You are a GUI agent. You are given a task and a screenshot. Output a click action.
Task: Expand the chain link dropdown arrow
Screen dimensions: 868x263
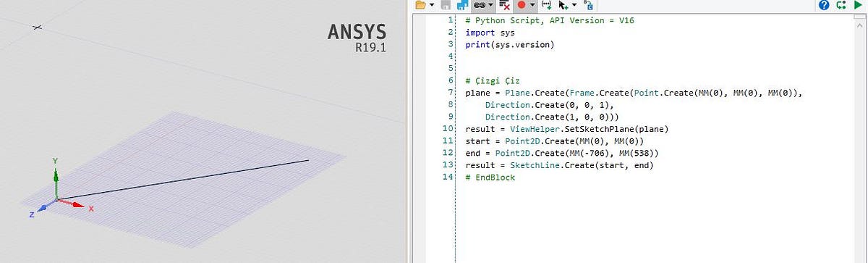coord(490,4)
